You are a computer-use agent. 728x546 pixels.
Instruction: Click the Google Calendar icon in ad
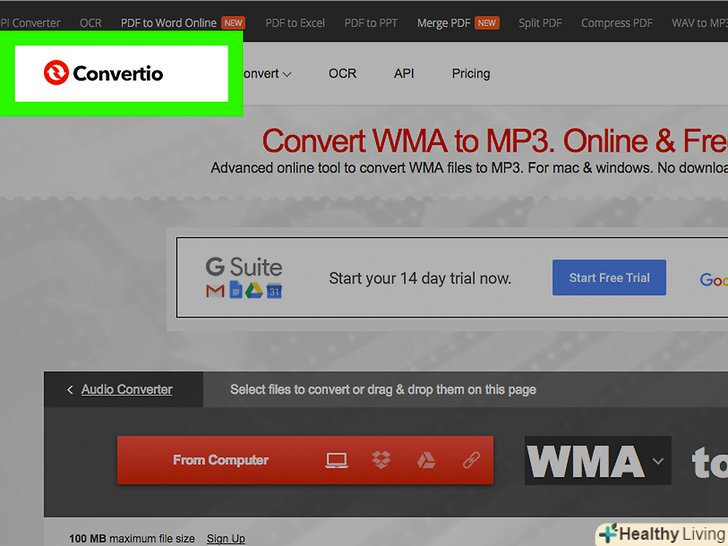tap(274, 291)
